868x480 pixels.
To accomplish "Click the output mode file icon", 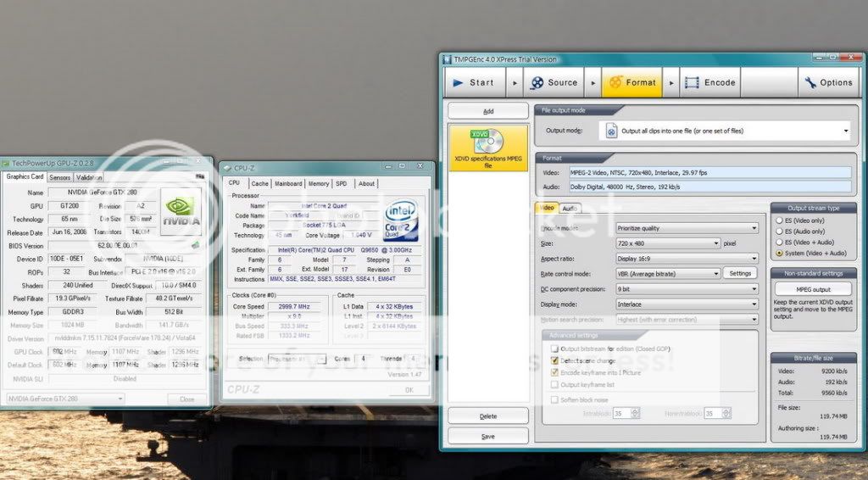I will tap(611, 131).
